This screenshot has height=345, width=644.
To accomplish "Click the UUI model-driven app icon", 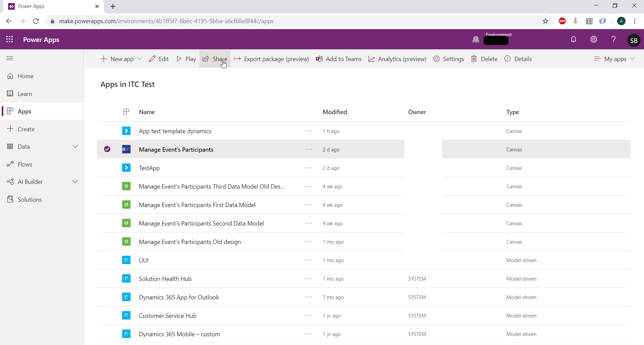I will [x=126, y=260].
